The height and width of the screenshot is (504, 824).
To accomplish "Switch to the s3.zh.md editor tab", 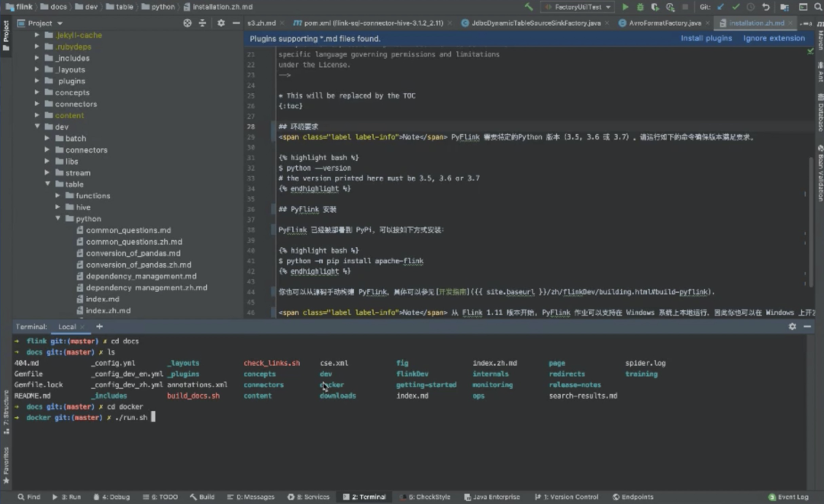I will (x=262, y=23).
